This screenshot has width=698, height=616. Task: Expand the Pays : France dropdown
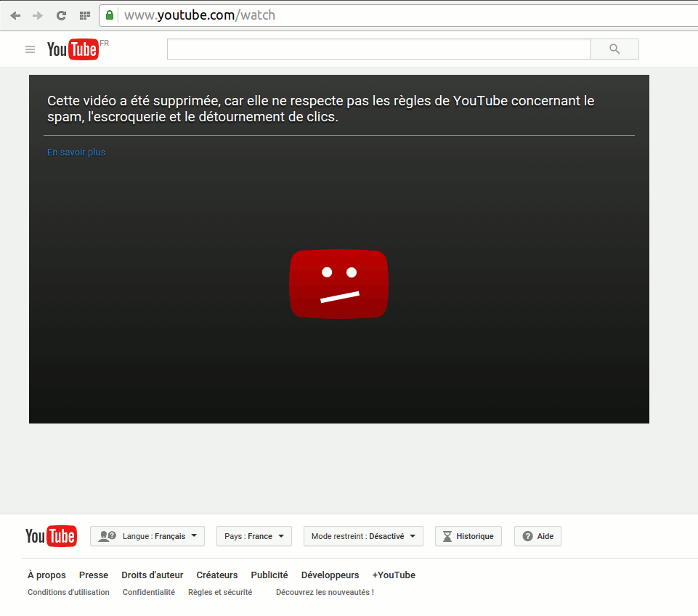(x=253, y=536)
